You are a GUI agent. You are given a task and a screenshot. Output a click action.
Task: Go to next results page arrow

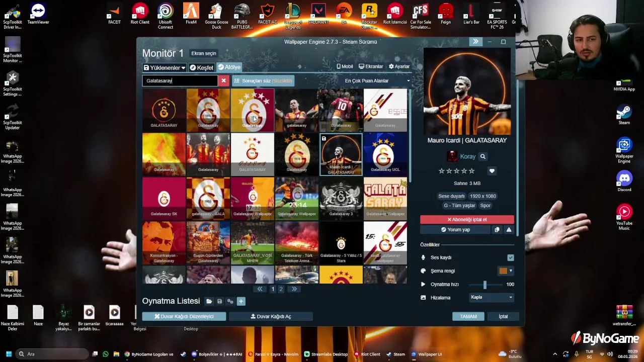294,289
